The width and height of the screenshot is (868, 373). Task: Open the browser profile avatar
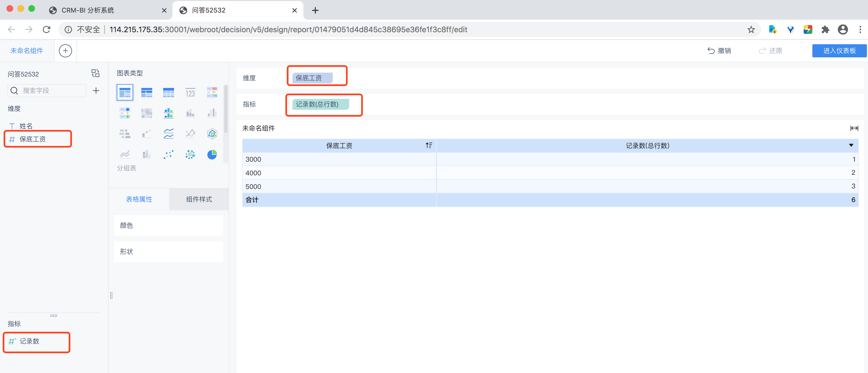[843, 30]
